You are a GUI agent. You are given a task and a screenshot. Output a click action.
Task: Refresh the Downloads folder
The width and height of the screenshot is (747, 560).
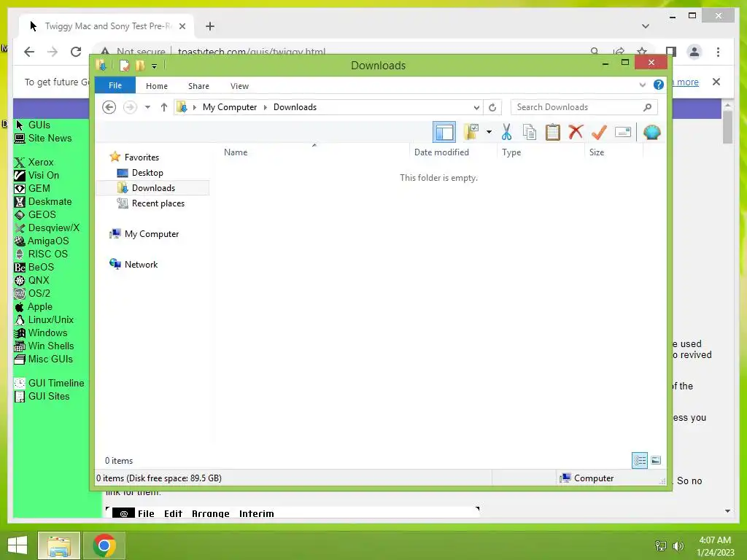tap(492, 108)
